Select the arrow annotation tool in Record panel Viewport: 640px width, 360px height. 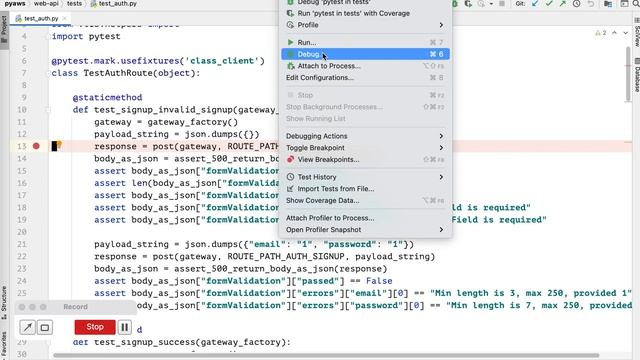coord(27,327)
